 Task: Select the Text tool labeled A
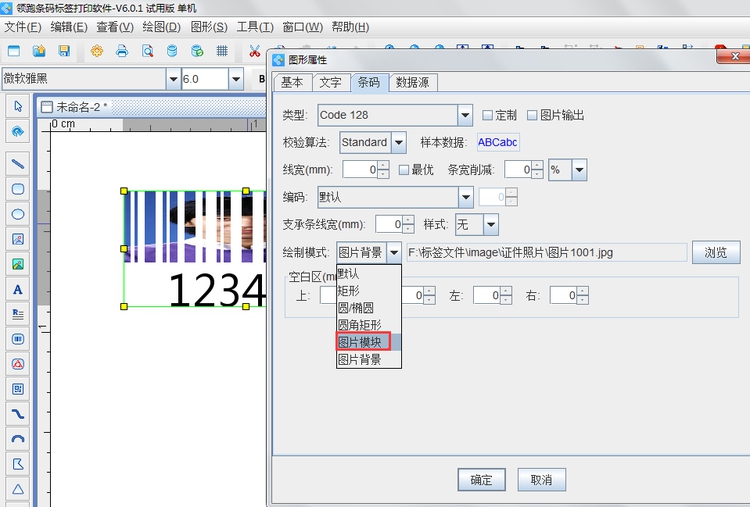tap(17, 289)
